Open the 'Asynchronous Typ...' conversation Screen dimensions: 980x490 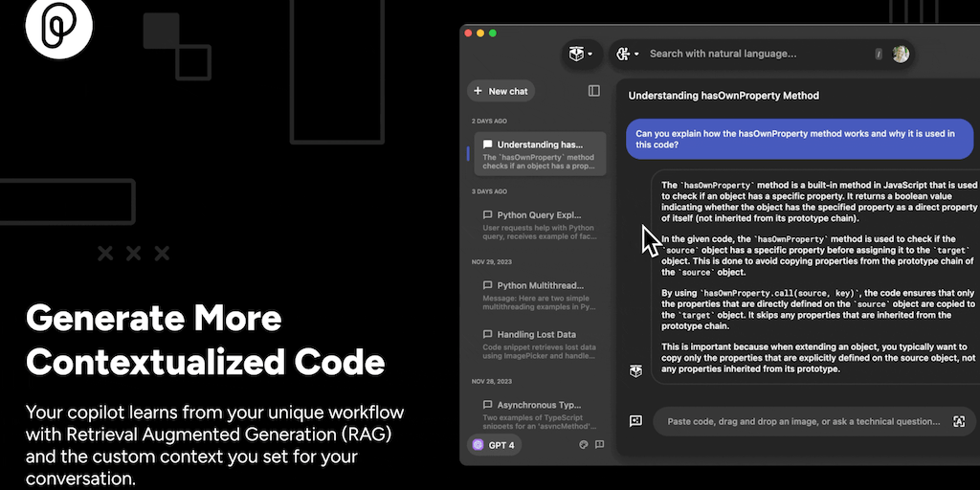540,413
